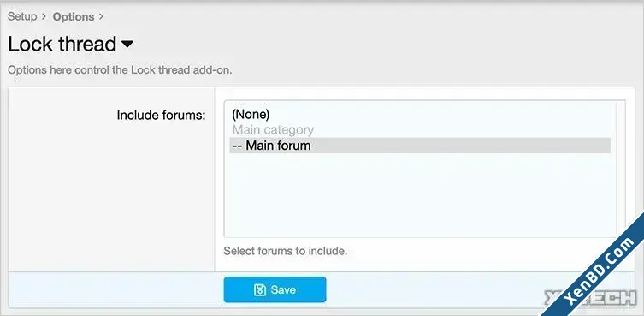This screenshot has width=644, height=316.
Task: Click the XenBD.Com corner ribbon watermark
Action: coord(598,270)
